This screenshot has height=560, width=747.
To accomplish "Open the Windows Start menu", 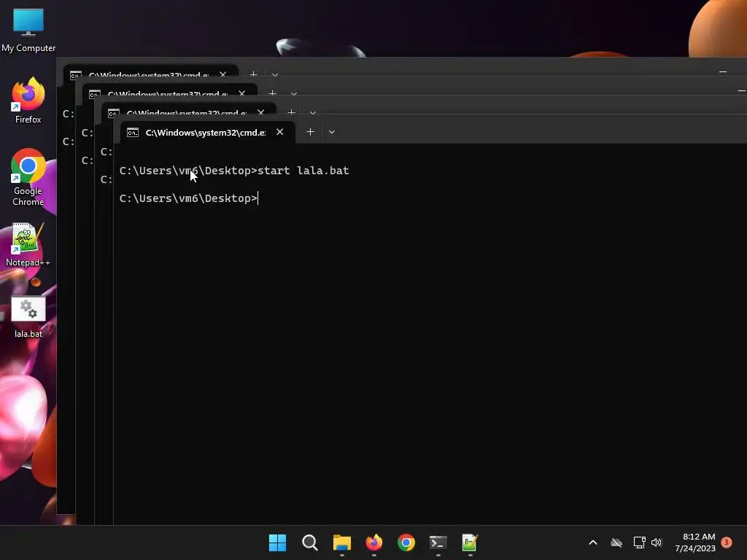I will [x=278, y=542].
